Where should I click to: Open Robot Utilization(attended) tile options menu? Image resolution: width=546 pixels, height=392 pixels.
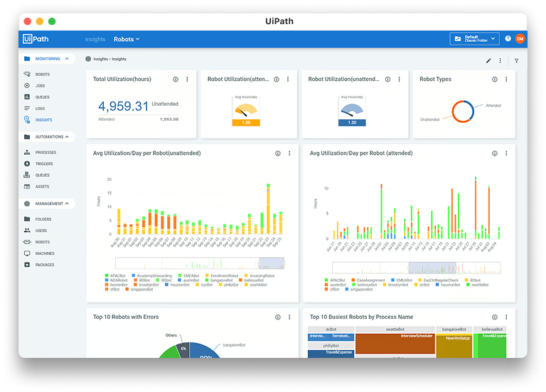click(x=288, y=80)
